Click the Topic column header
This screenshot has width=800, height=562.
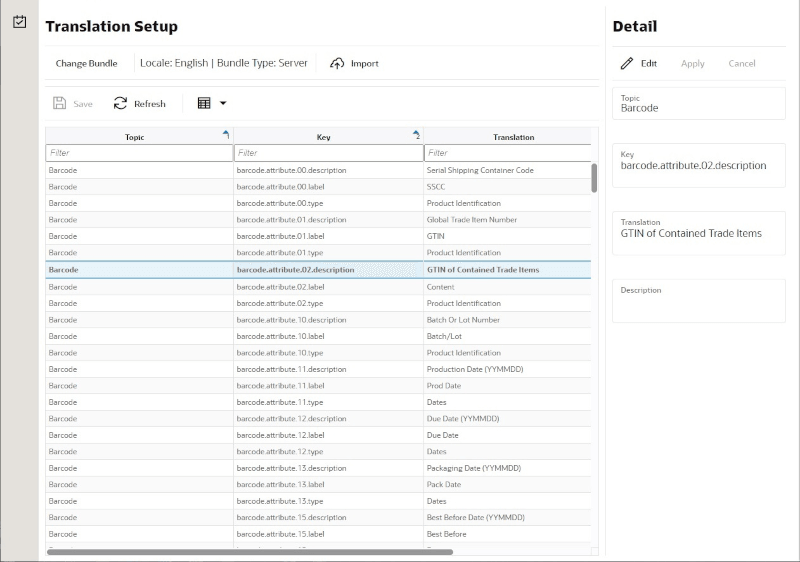(135, 137)
